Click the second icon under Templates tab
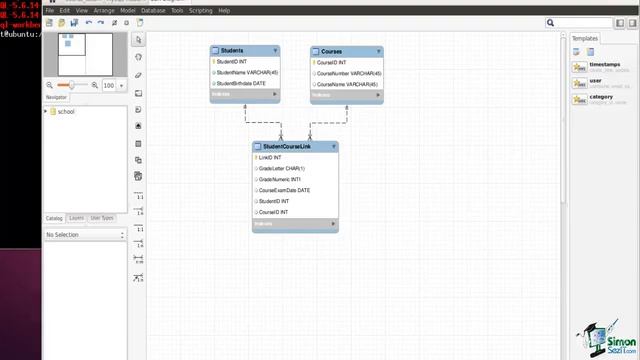The height and width of the screenshot is (360, 640). tap(590, 52)
